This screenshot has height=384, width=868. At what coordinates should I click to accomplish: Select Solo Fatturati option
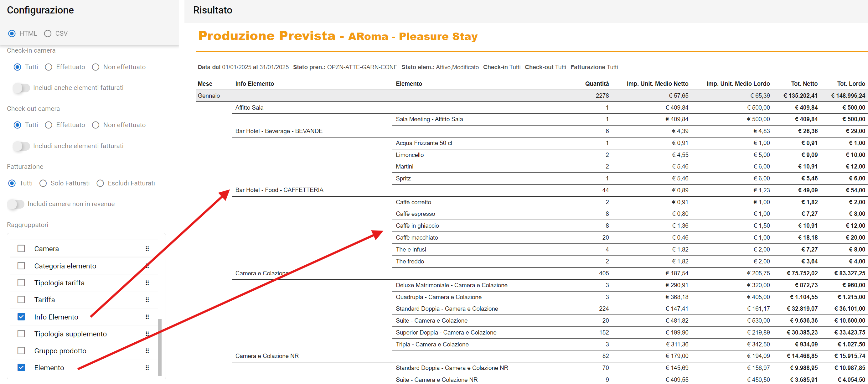click(43, 184)
